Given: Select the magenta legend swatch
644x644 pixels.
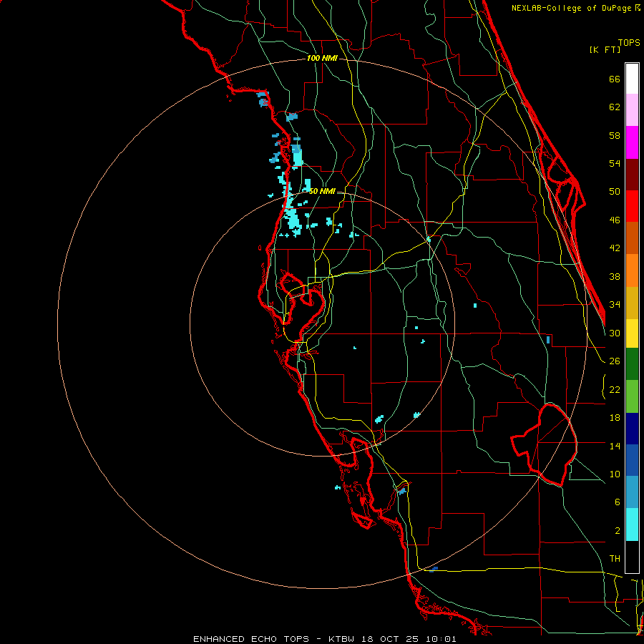Looking at the screenshot, I should pos(632,142).
